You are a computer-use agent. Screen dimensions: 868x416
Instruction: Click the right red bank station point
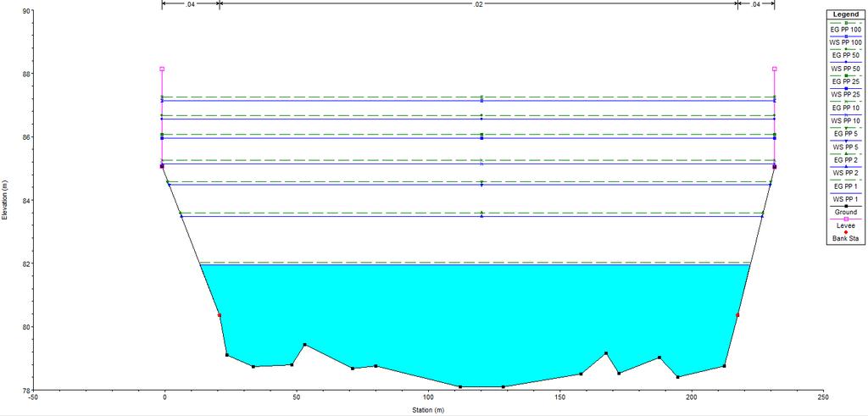pyautogui.click(x=737, y=315)
